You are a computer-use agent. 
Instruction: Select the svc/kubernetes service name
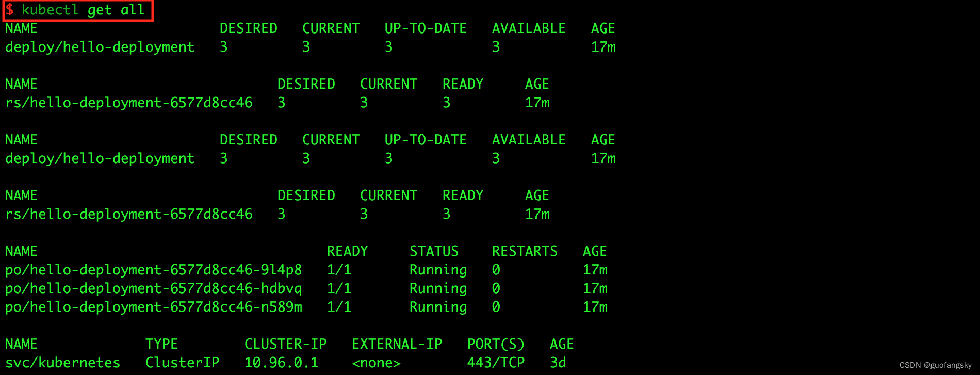pos(63,363)
